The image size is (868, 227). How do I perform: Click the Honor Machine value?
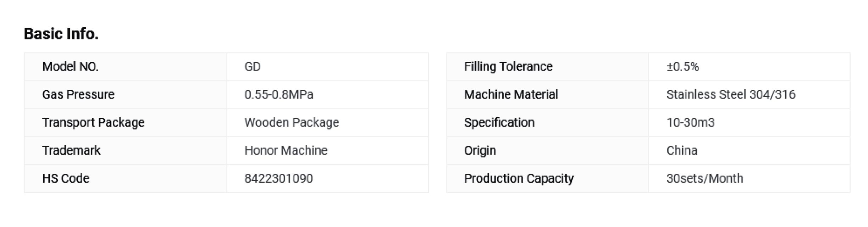286,151
